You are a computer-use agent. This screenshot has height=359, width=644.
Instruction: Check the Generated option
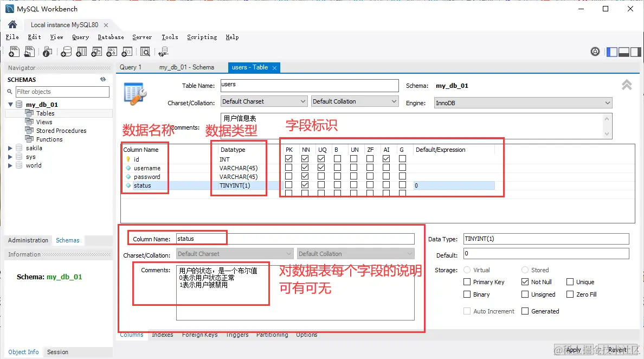coord(525,311)
